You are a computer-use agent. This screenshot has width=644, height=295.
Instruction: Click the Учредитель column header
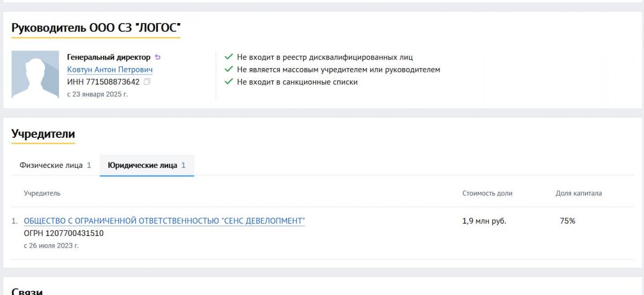coord(42,193)
